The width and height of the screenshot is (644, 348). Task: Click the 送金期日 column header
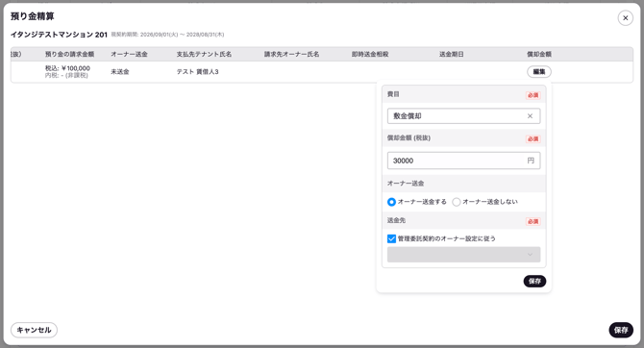coord(452,54)
